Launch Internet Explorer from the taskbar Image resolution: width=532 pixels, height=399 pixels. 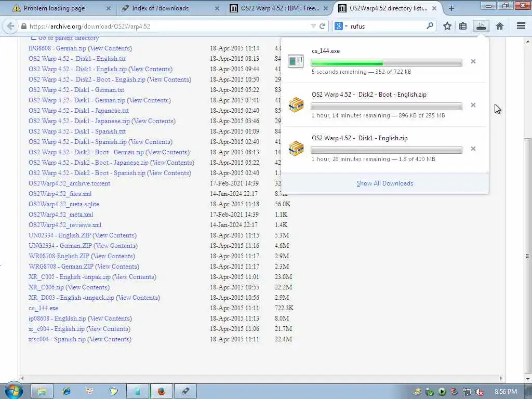[66, 392]
